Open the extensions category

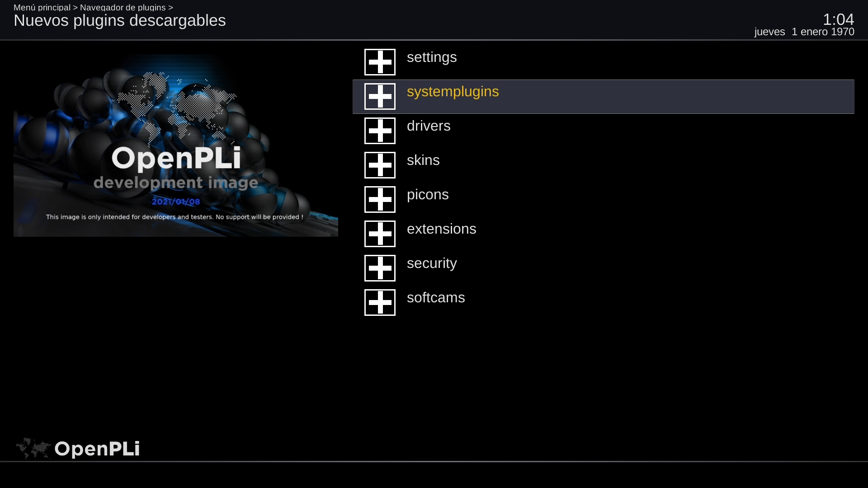pyautogui.click(x=441, y=229)
